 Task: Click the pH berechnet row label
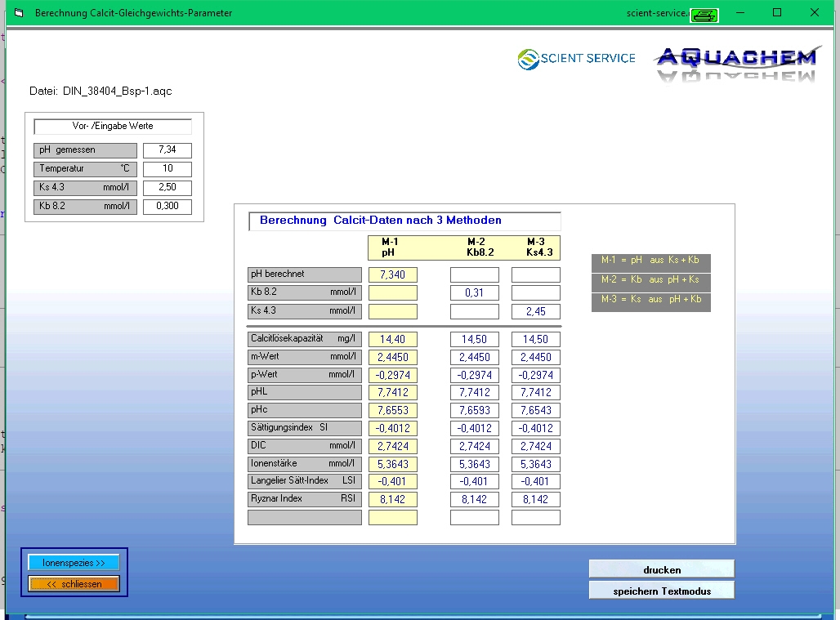(304, 274)
